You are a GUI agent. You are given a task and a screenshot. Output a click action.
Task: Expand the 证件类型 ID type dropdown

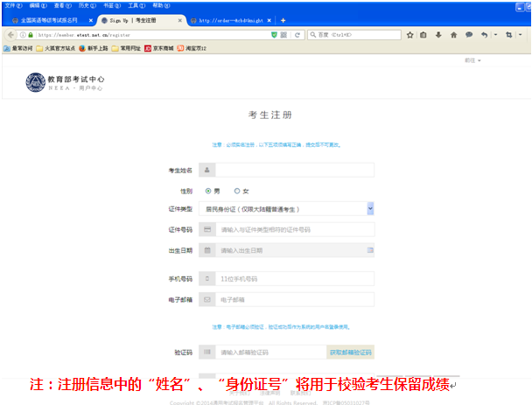[369, 208]
